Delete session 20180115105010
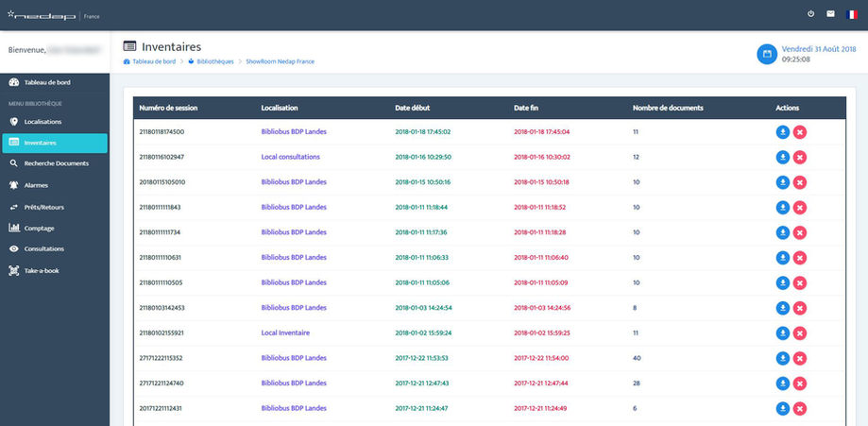 pyautogui.click(x=799, y=182)
